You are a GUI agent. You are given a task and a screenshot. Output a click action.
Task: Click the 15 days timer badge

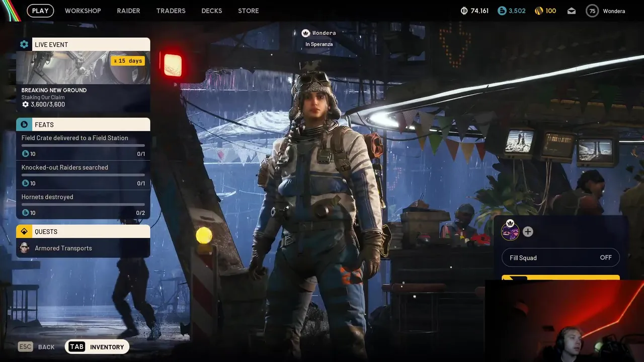tap(128, 61)
